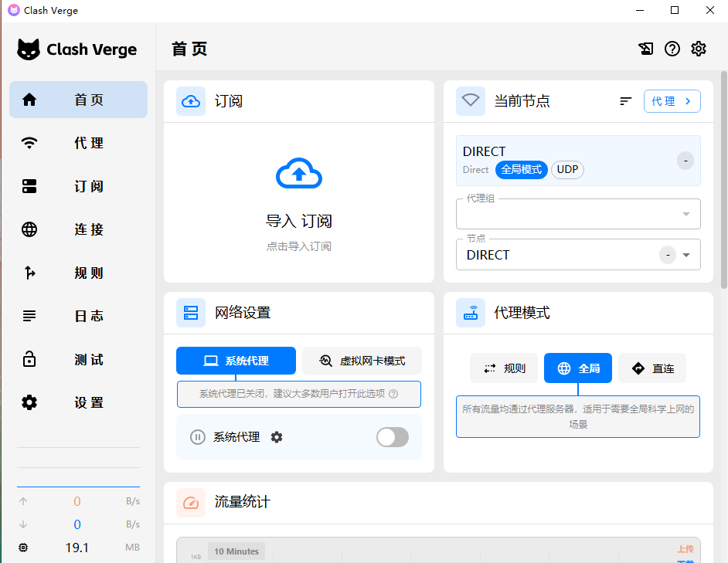Switch to 虚拟网卡模式 tab
Screen dimensions: 728x563
click(x=362, y=361)
